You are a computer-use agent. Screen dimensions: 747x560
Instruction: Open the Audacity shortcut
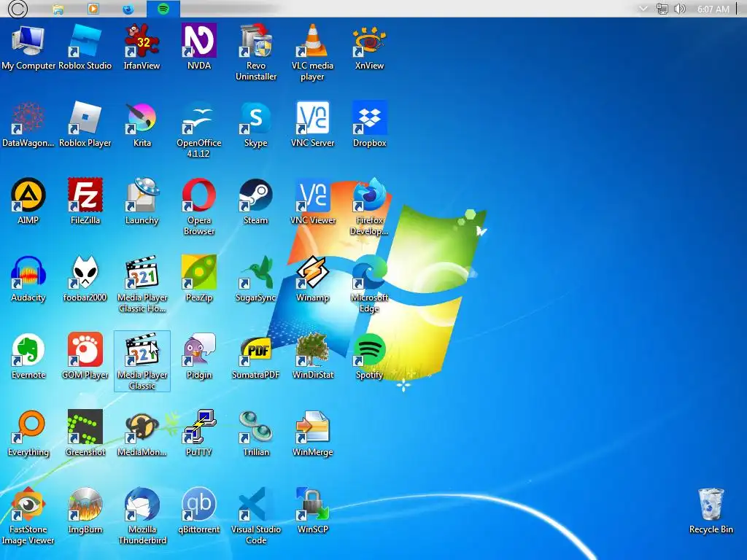click(x=28, y=279)
